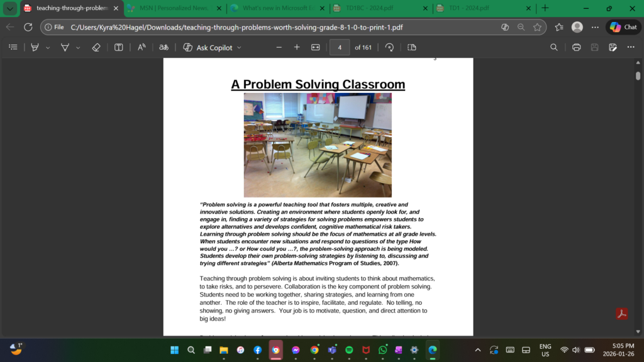The height and width of the screenshot is (362, 644).
Task: Click the Translate icon in PDF toolbar
Action: (164, 47)
